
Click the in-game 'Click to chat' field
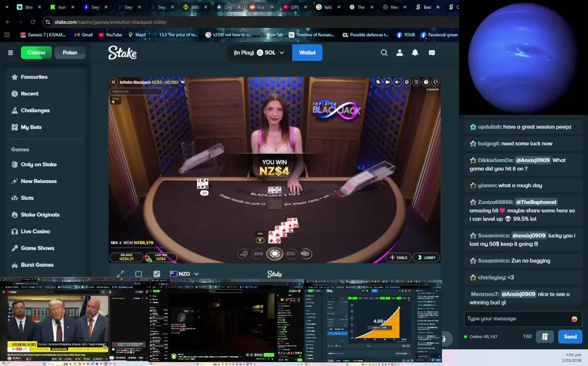pyautogui.click(x=136, y=91)
